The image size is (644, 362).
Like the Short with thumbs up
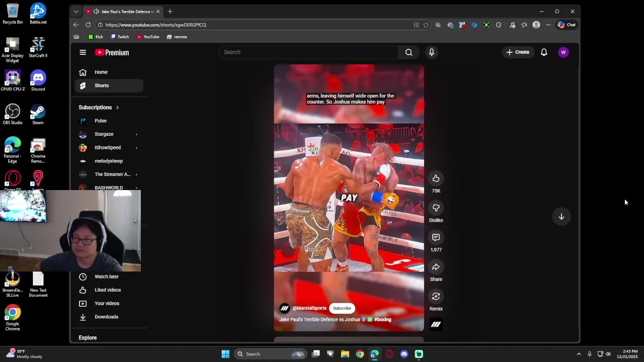coord(436,178)
